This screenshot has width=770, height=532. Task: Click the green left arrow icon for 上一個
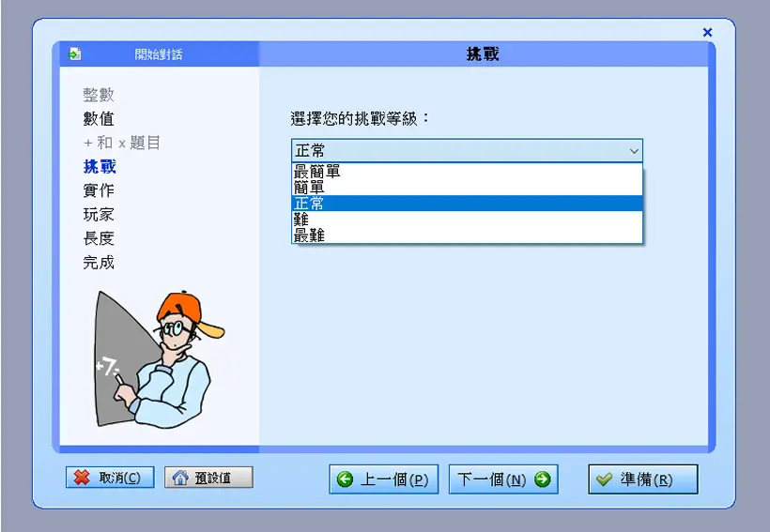coord(346,479)
